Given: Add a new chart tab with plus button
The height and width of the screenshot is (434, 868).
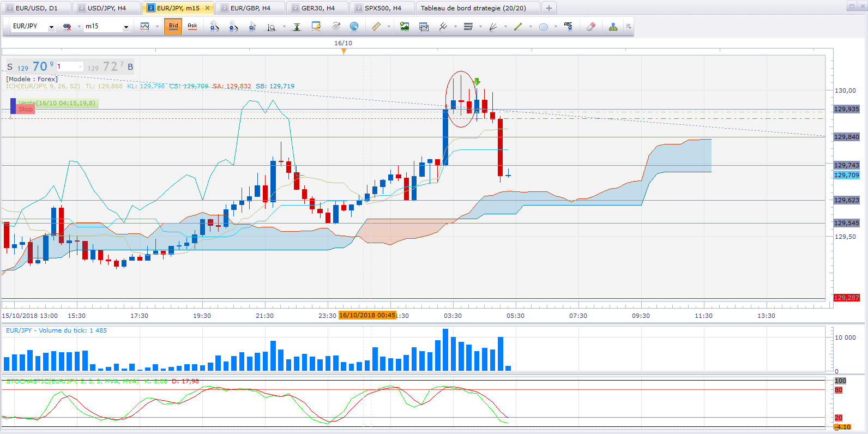Looking at the screenshot, I should (x=549, y=8).
